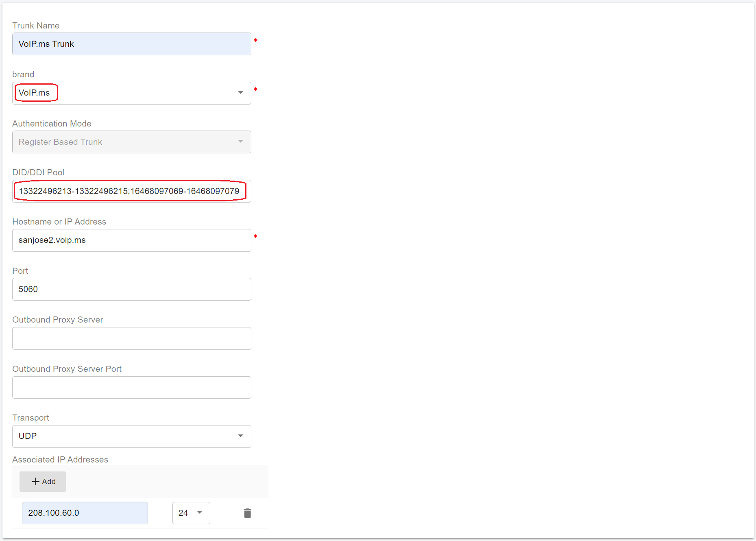Select the sanjose2.voip.ms hostname field
Screen dimensions: 756x541
coord(131,240)
